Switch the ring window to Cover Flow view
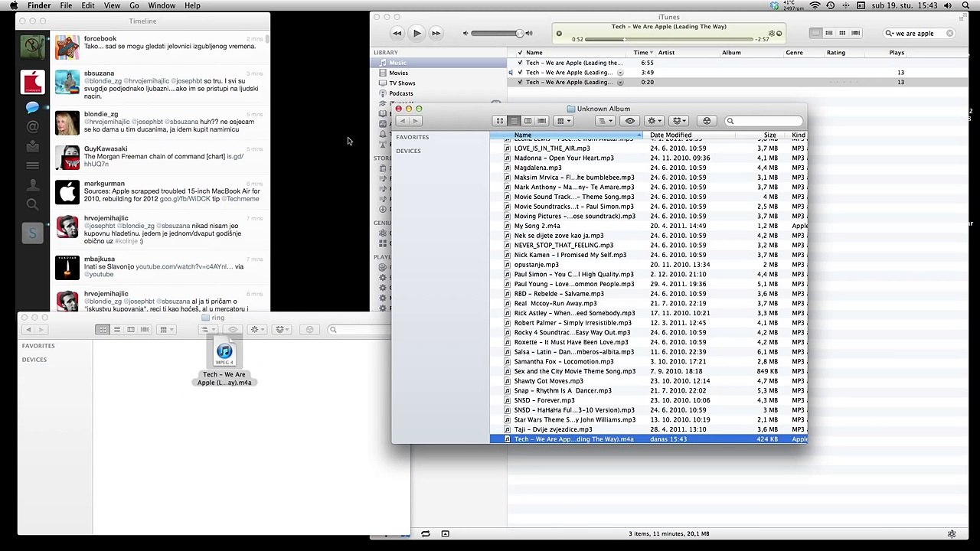The width and height of the screenshot is (980, 551). 144,329
